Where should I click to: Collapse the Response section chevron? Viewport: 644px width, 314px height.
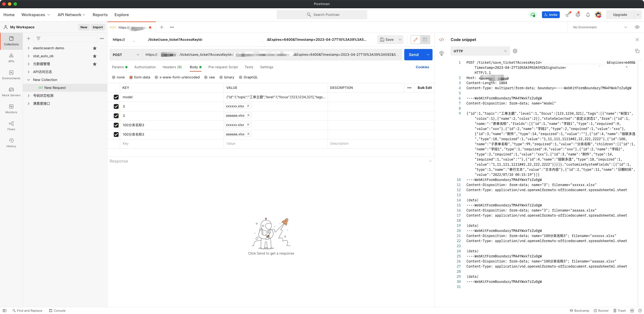click(430, 161)
